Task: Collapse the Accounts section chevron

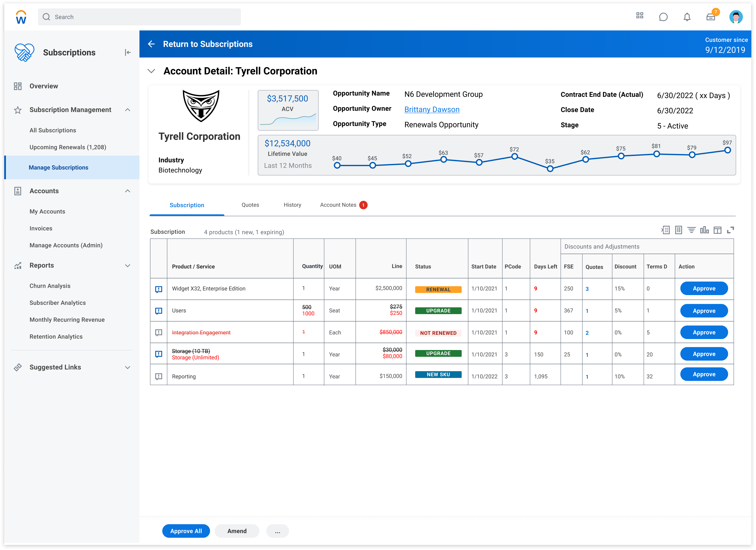Action: 128,191
